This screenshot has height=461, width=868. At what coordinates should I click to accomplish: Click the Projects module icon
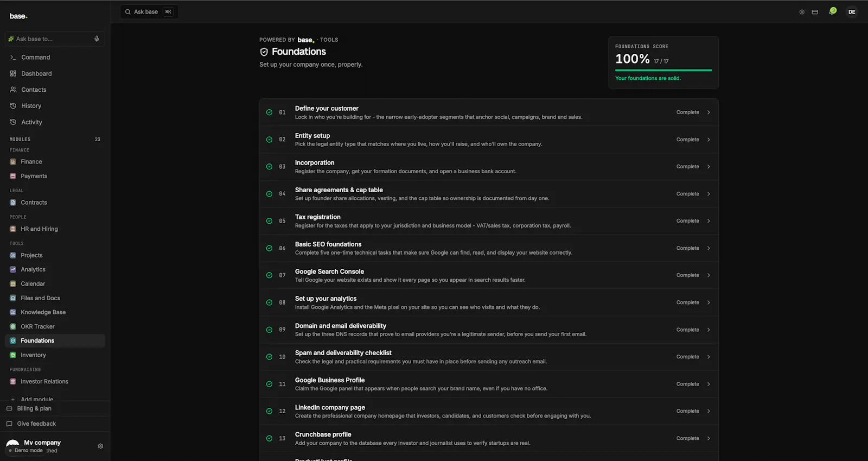13,256
